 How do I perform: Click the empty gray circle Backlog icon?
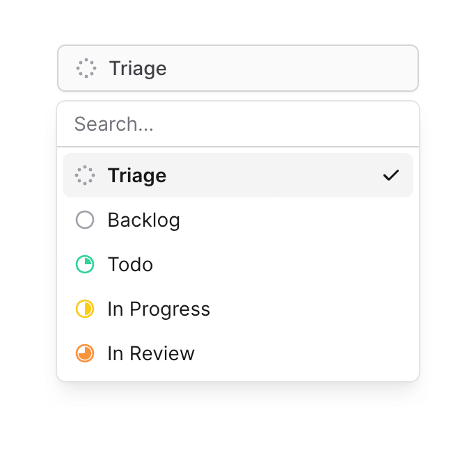point(85,220)
